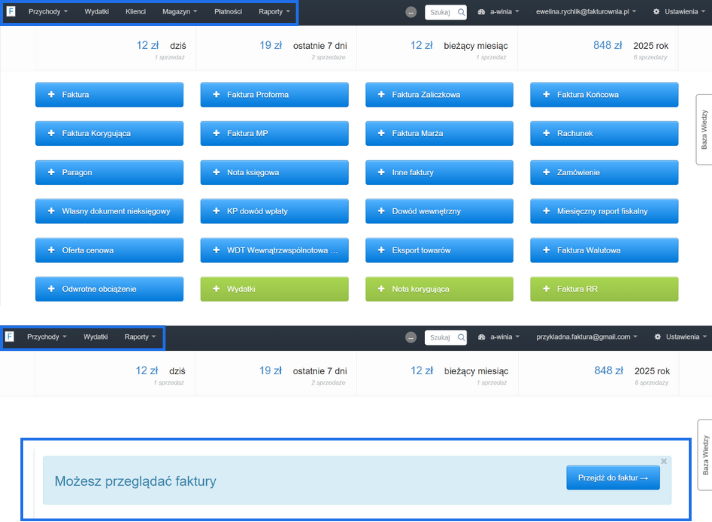Add Dowód wewnętrzny
The height and width of the screenshot is (522, 712).
pos(439,211)
